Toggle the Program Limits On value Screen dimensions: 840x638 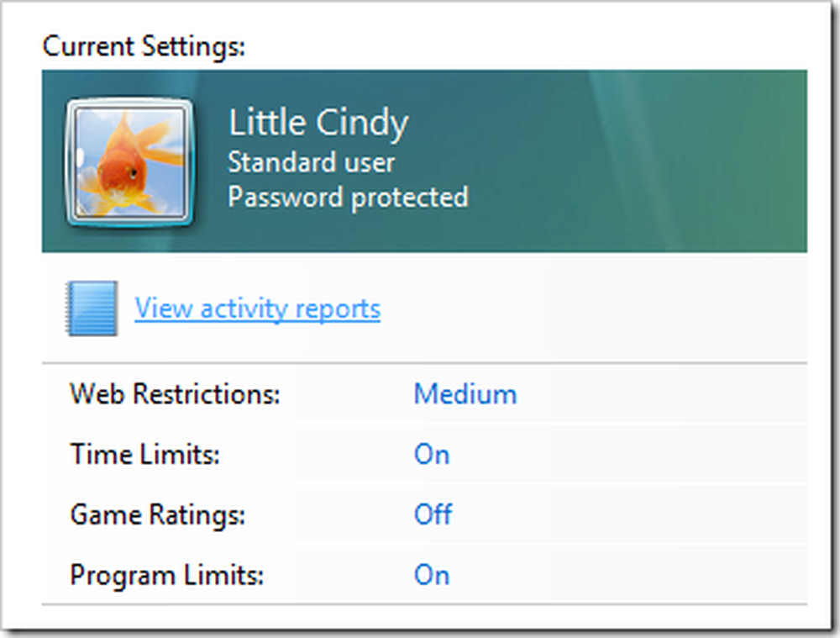coord(432,575)
